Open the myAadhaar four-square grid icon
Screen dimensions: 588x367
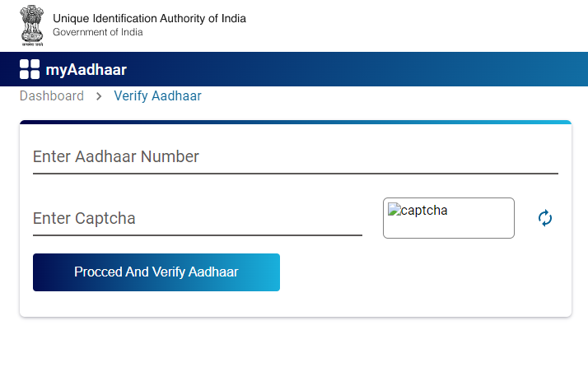click(x=30, y=69)
